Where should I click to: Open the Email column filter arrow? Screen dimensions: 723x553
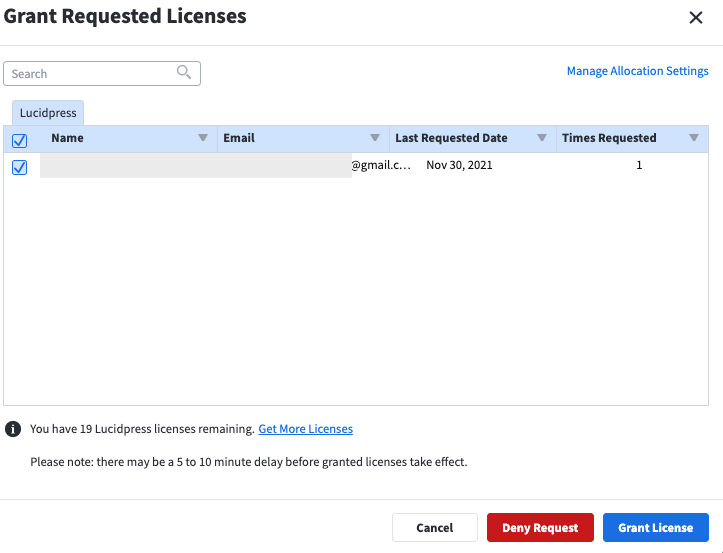pos(375,138)
